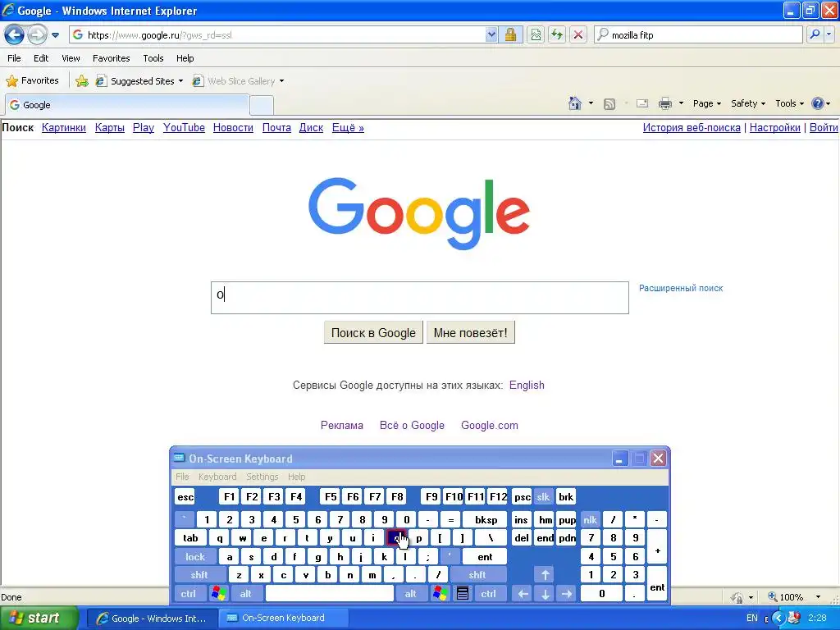
Task: Open On-Screen Keyboard's Keyboard menu
Action: click(217, 477)
